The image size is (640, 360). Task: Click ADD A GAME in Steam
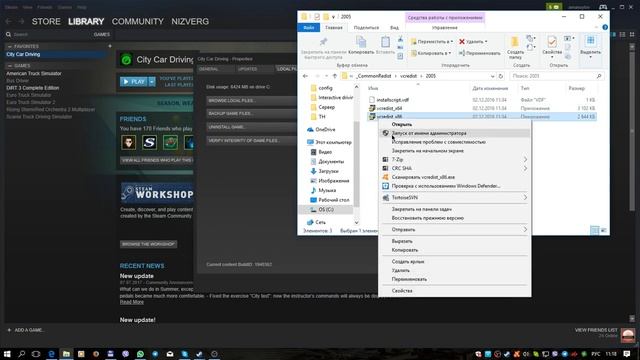point(26,330)
